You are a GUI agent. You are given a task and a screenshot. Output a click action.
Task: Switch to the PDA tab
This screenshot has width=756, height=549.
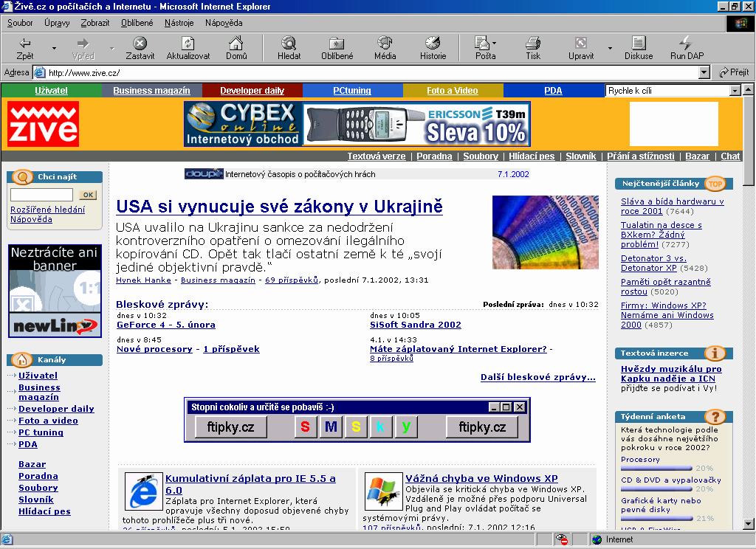pos(553,91)
